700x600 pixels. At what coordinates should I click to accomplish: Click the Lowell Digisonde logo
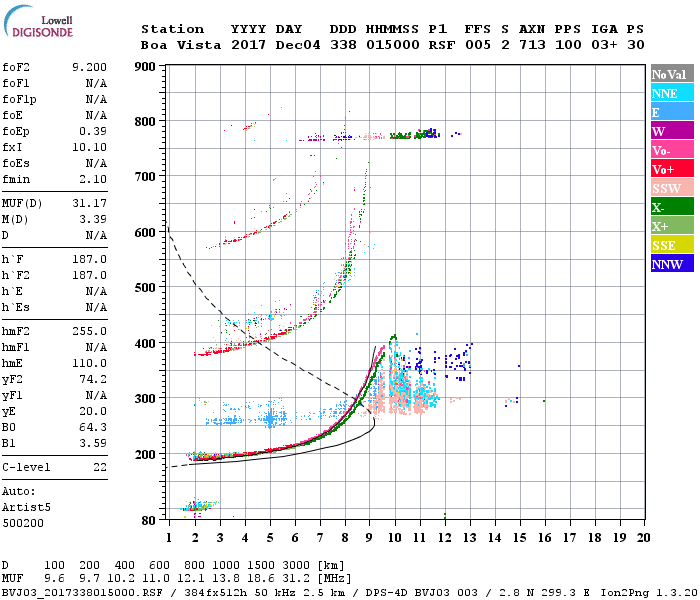(38, 21)
